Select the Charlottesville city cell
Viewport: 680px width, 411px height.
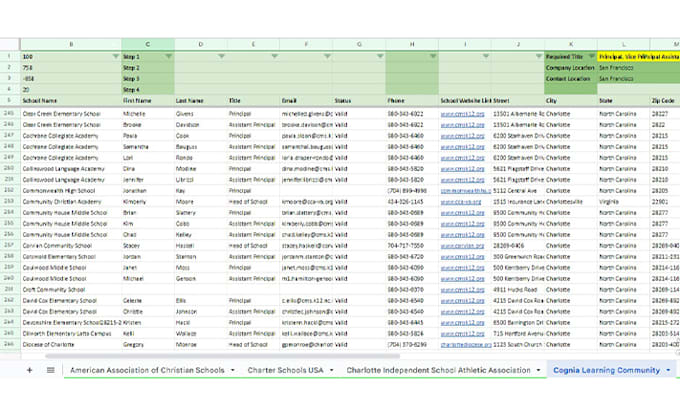pyautogui.click(x=571, y=202)
